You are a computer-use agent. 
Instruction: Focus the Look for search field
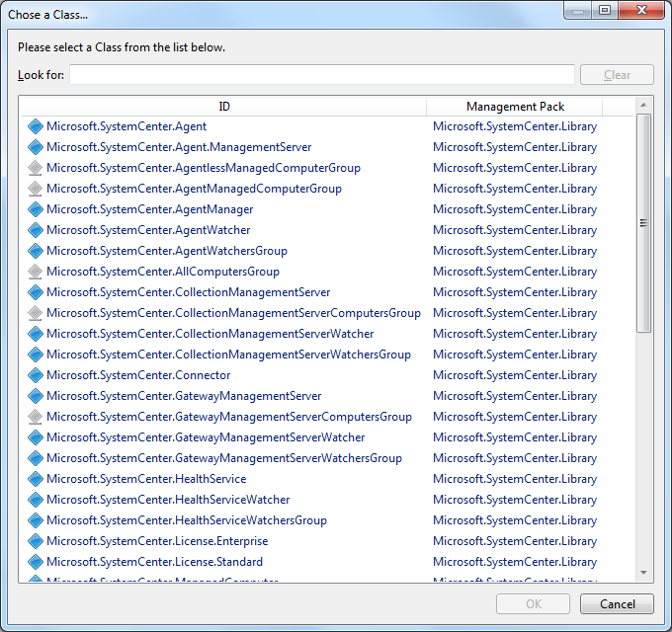[x=322, y=75]
